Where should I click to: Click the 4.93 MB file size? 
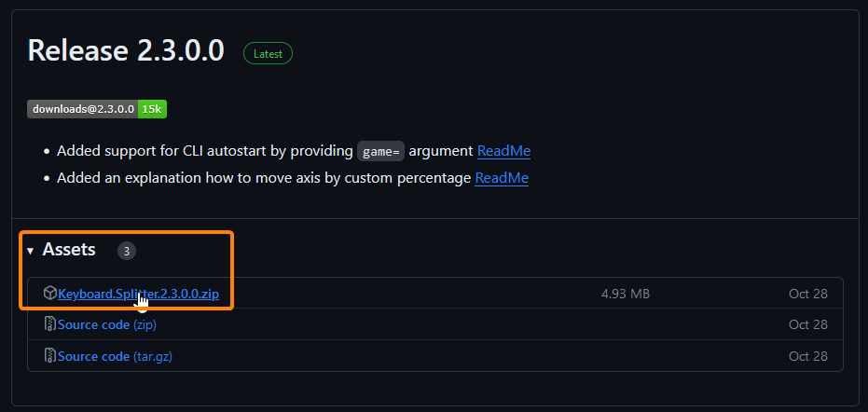[x=625, y=294]
